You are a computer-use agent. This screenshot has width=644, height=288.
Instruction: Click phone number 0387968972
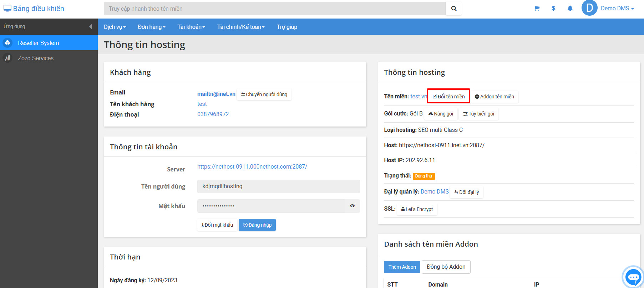(213, 114)
